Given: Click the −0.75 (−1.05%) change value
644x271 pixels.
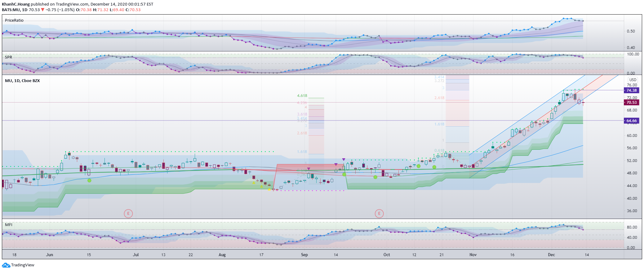Looking at the screenshot, I should point(60,10).
